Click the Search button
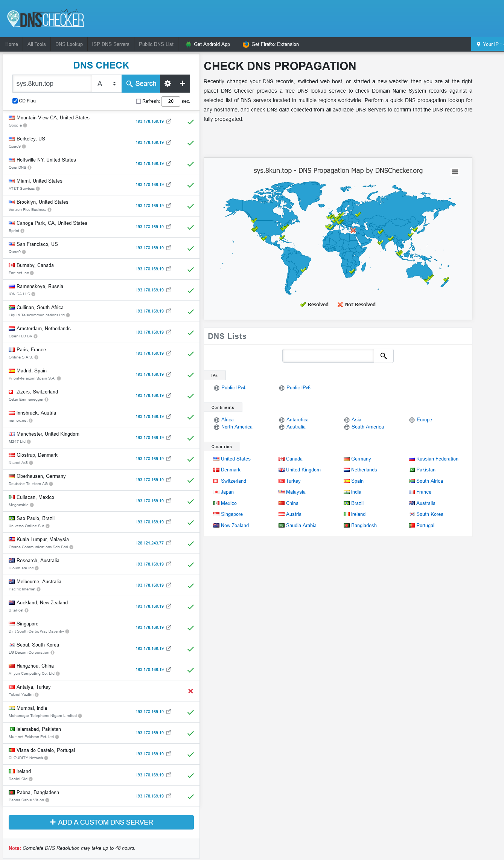 coord(141,84)
